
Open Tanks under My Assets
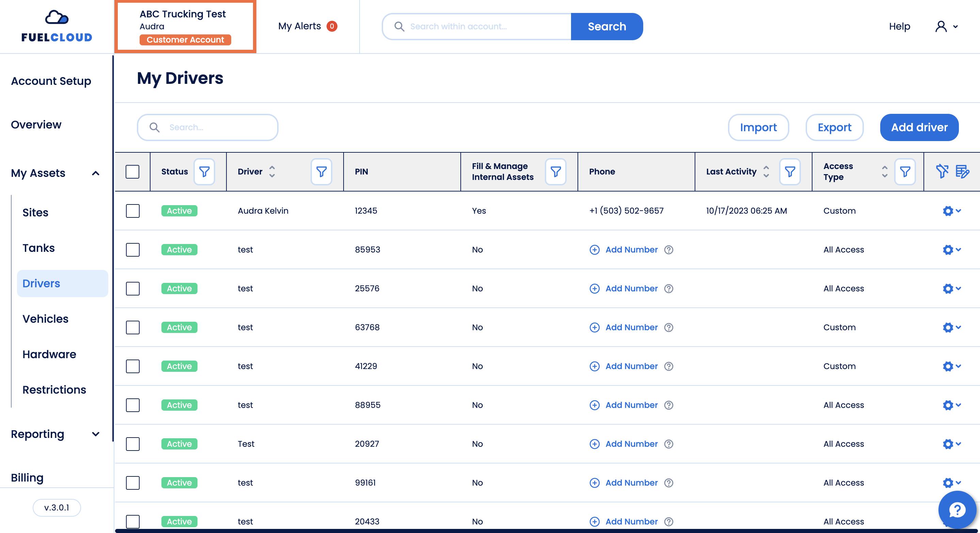(x=38, y=248)
